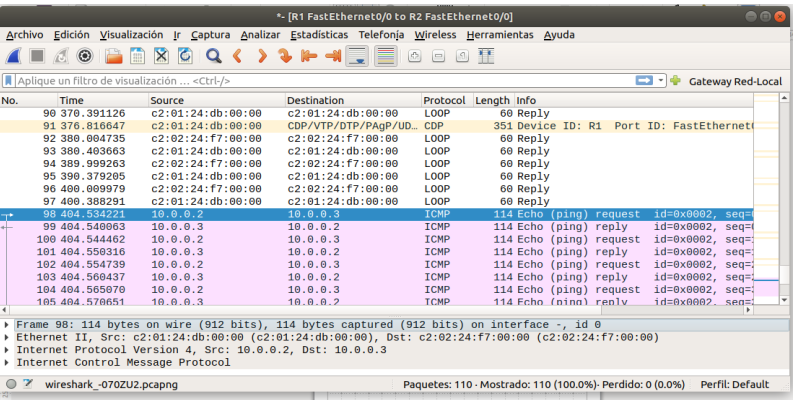
Task: Open capture options gear icon
Action: coord(84,56)
